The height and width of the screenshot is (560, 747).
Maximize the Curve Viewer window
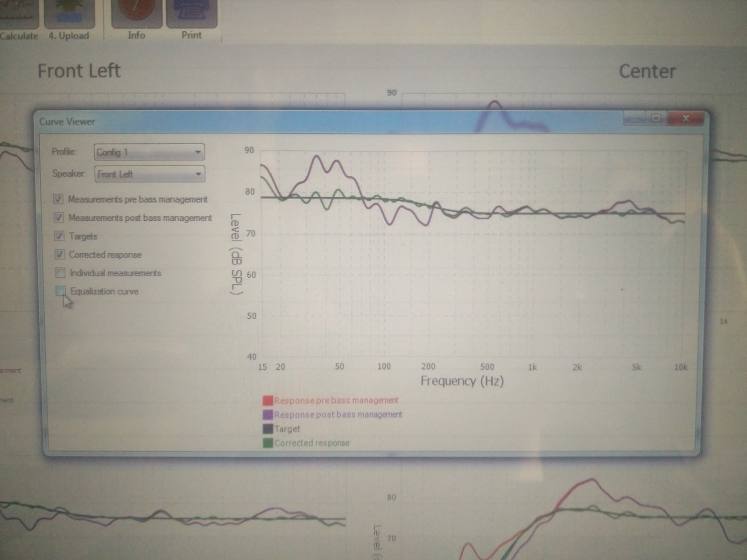[656, 119]
